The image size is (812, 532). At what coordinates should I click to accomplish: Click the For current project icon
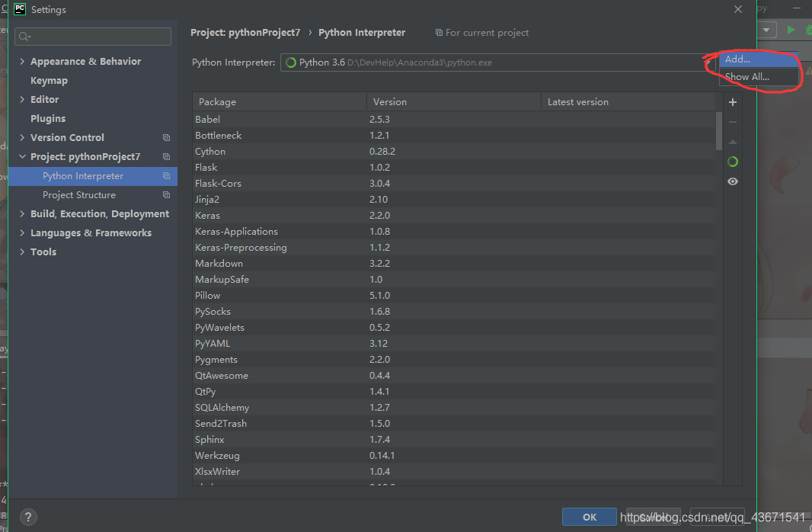(x=439, y=33)
